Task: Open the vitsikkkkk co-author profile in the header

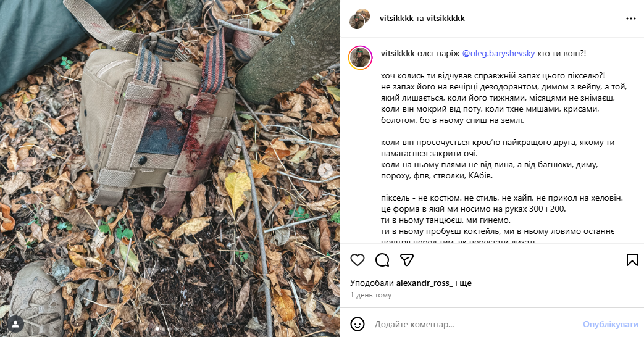Action: tap(445, 19)
